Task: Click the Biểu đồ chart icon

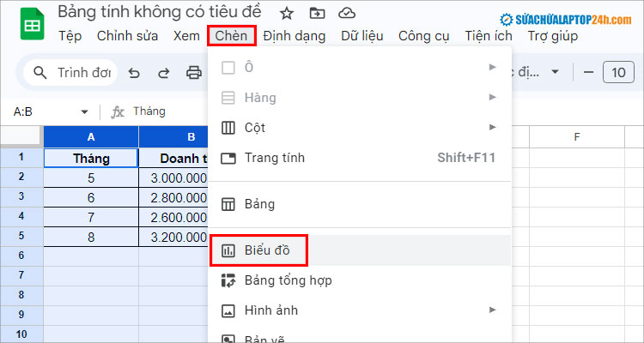Action: (x=228, y=250)
